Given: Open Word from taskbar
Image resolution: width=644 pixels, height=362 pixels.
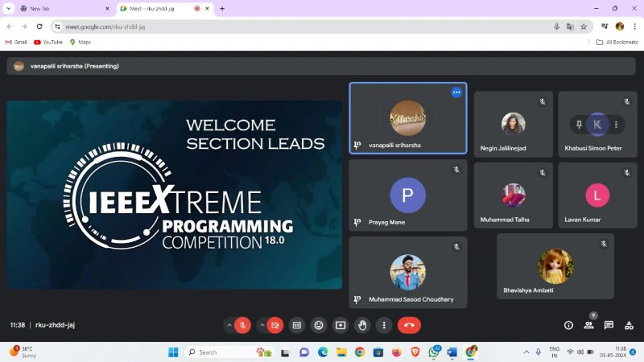Looking at the screenshot, I should (452, 352).
